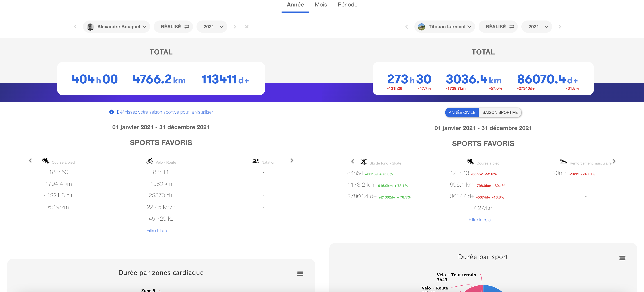The height and width of the screenshot is (292, 644).
Task: Click Natation sport label
Action: pyautogui.click(x=268, y=162)
